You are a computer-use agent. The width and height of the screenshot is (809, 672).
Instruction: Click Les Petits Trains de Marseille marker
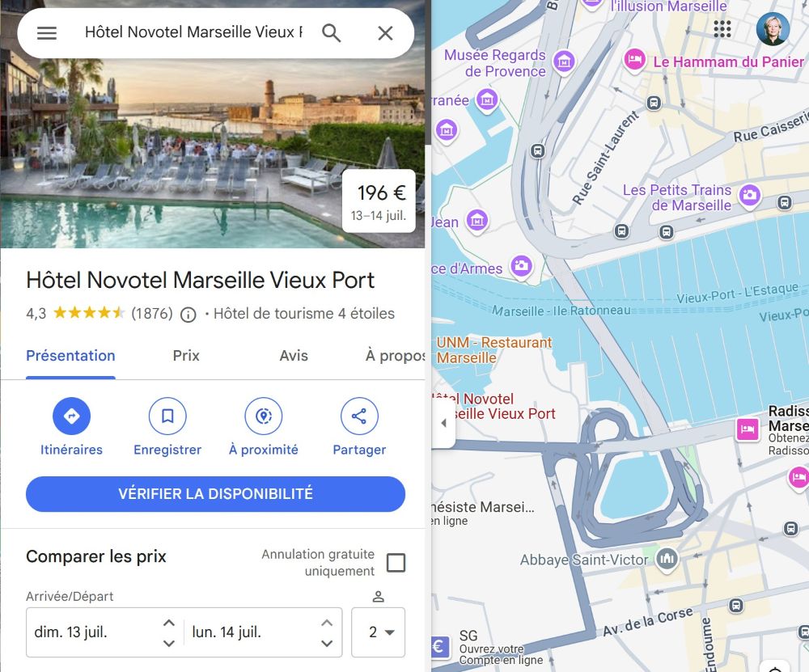750,196
